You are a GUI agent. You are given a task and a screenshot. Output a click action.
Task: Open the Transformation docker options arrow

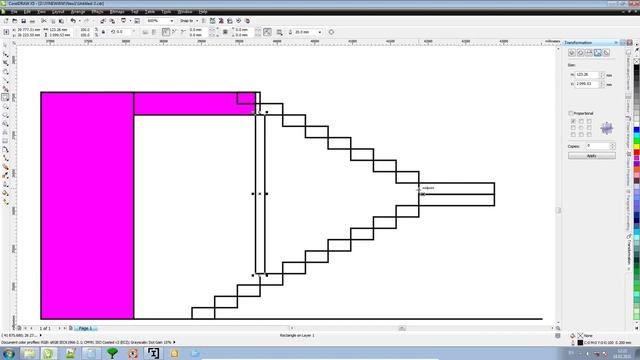pos(616,42)
